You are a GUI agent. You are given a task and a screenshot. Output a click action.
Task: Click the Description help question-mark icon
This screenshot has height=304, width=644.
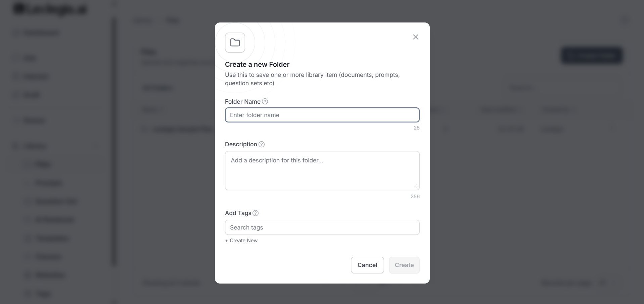(x=262, y=144)
